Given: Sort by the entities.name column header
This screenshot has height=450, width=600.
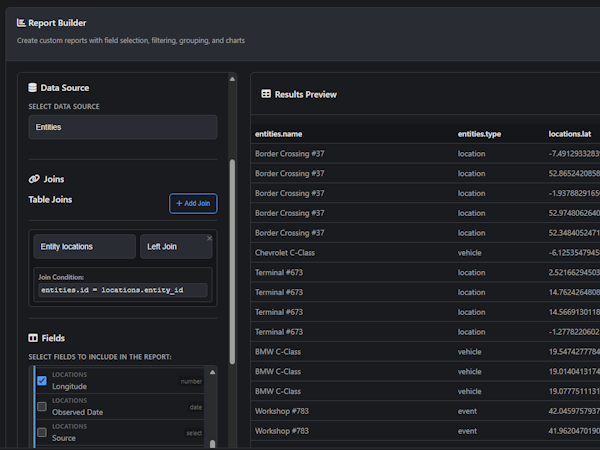Looking at the screenshot, I should coord(279,134).
